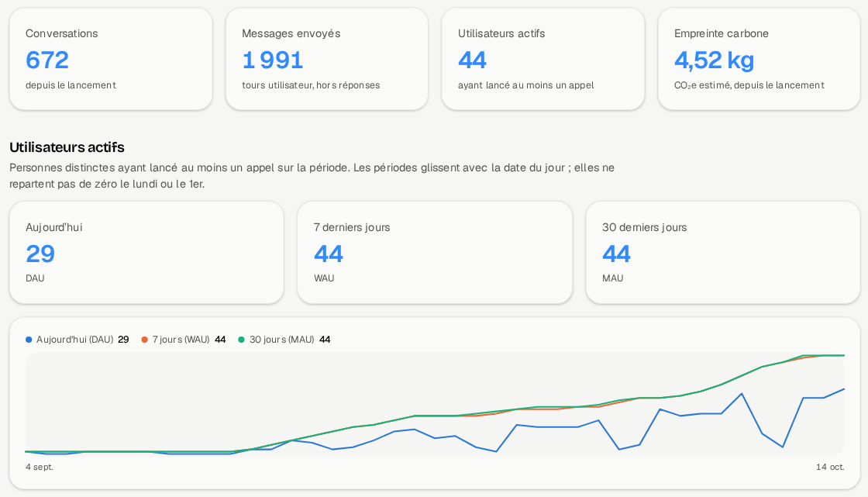Click 'tours utilisateur, hors réponses' caption

(x=311, y=85)
